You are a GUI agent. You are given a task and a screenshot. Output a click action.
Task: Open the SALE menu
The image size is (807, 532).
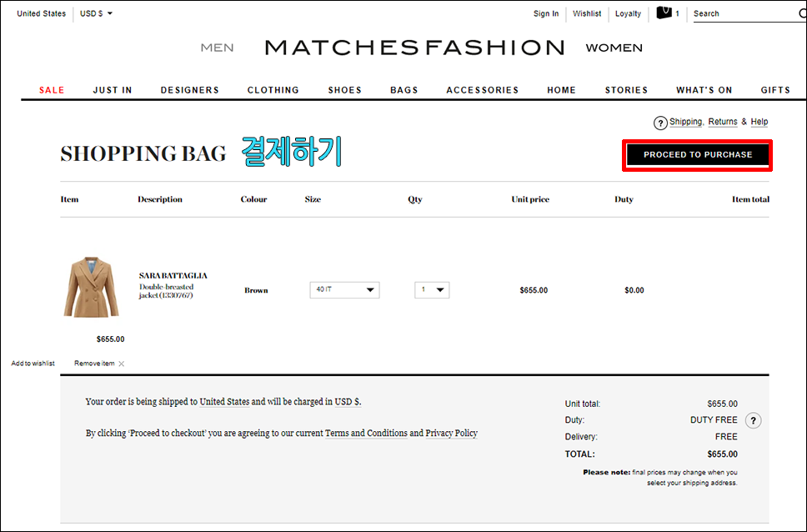click(x=52, y=90)
